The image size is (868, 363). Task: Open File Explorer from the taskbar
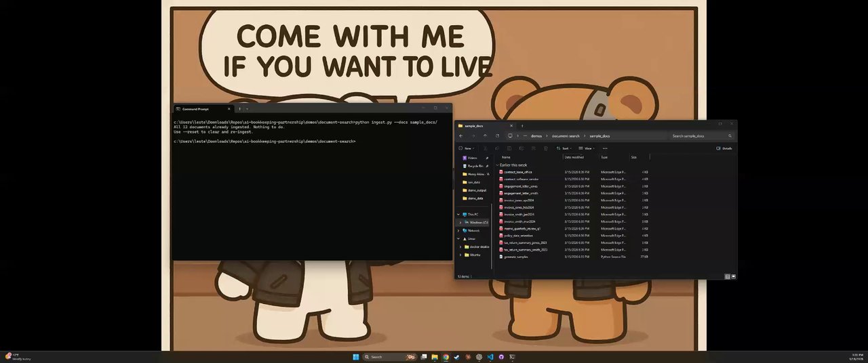coord(435,357)
